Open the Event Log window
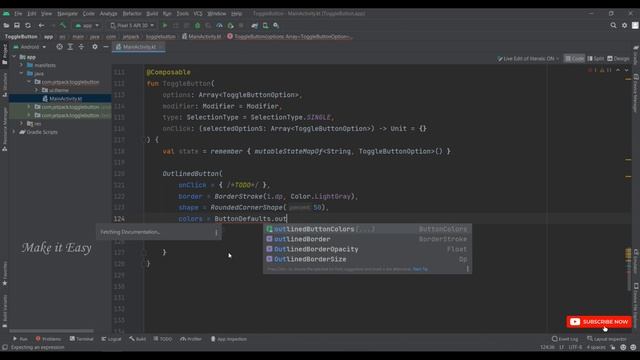 (565, 339)
